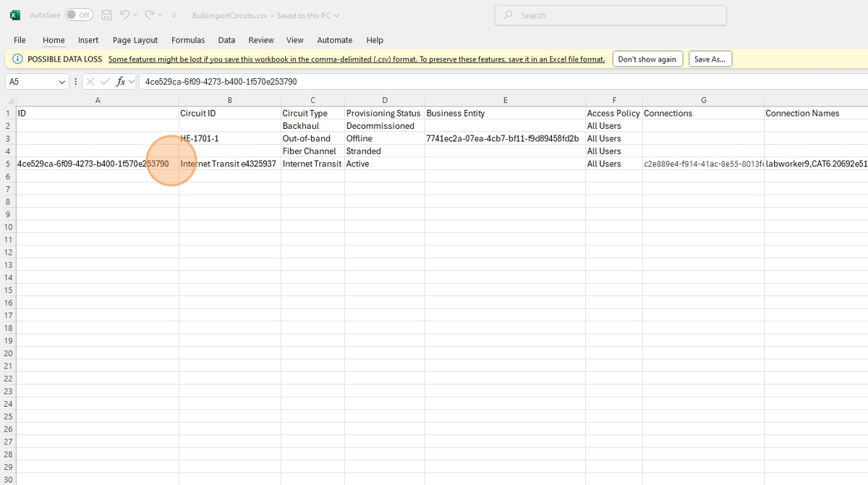Click into the Search box

tap(610, 15)
